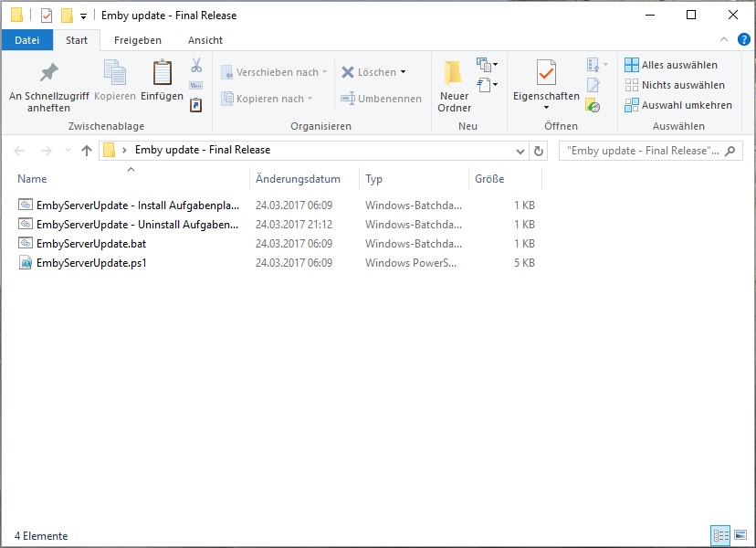Expand breadcrumb chevron before Emby update
The width and height of the screenshot is (756, 548).
coord(124,150)
